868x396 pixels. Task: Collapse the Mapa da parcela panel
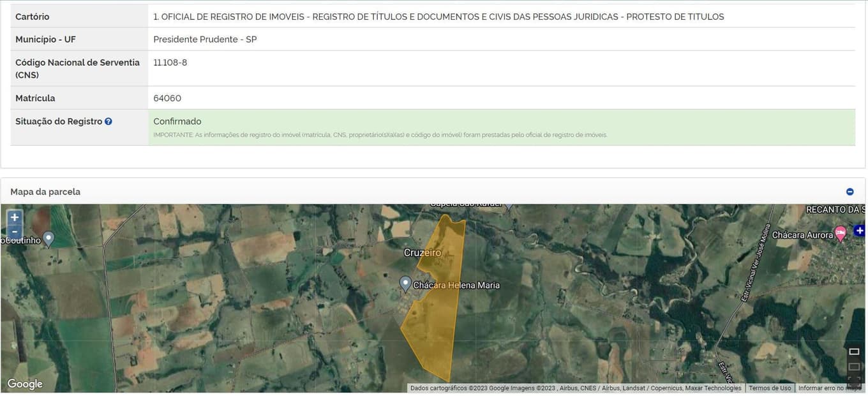pyautogui.click(x=849, y=192)
